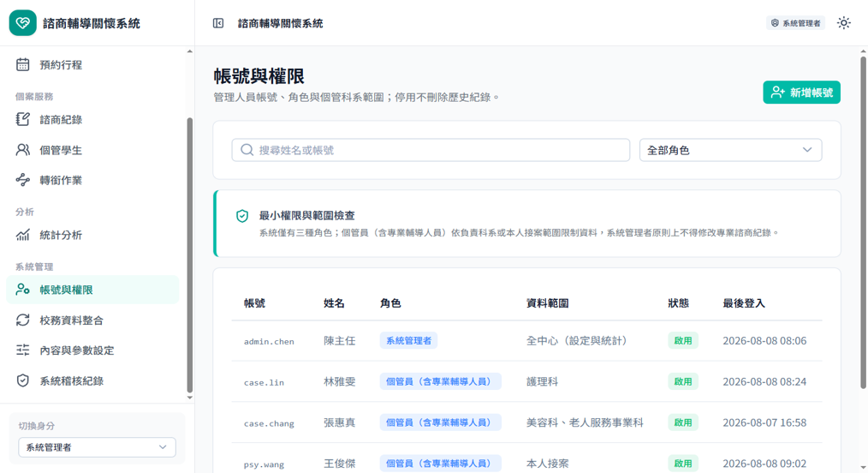
Task: Select 校務資料整合 in sidebar
Action: 92,320
